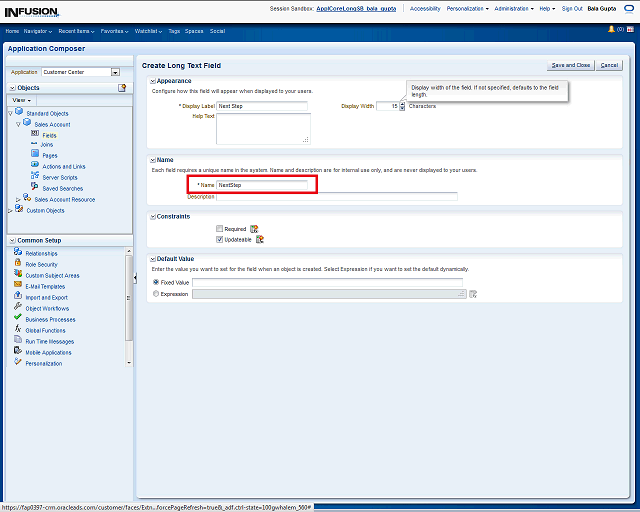Viewport: 640px width, 512px height.
Task: Enable the Required checkbox
Action: pyautogui.click(x=220, y=229)
